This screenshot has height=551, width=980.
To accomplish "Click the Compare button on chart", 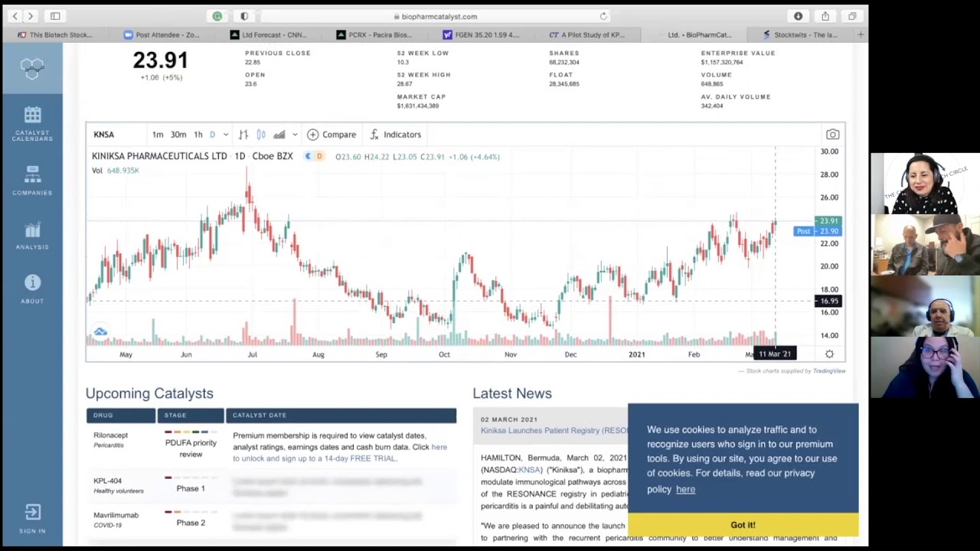I will 332,135.
